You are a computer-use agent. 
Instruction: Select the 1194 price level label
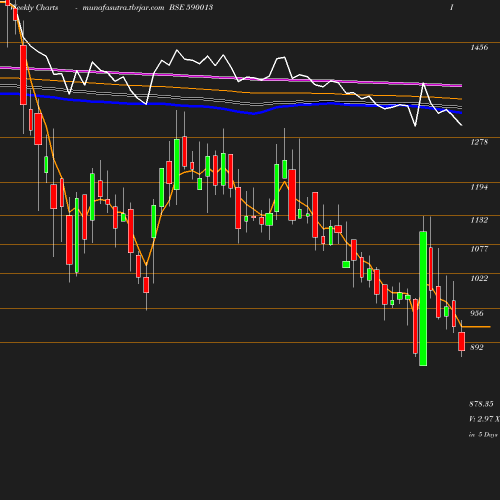pos(479,187)
